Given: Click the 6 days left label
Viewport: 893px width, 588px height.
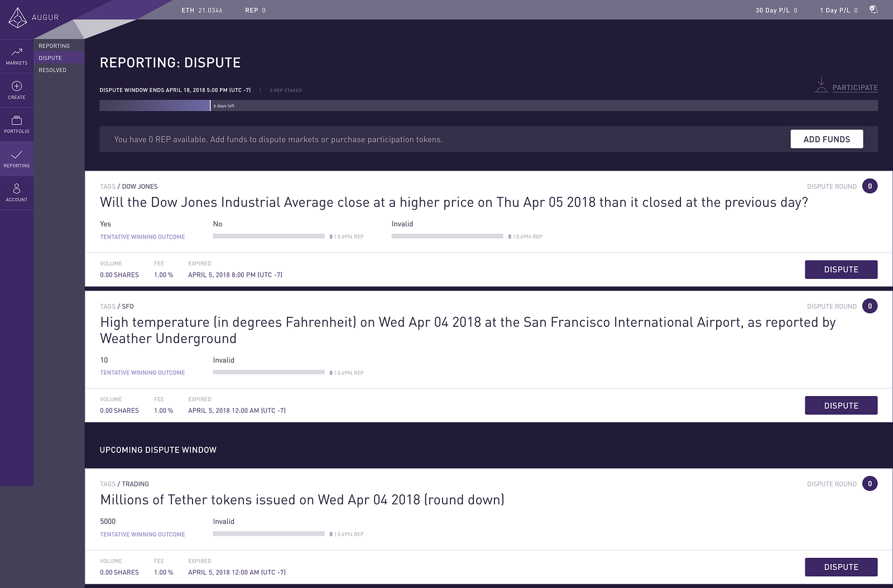Looking at the screenshot, I should [x=224, y=106].
